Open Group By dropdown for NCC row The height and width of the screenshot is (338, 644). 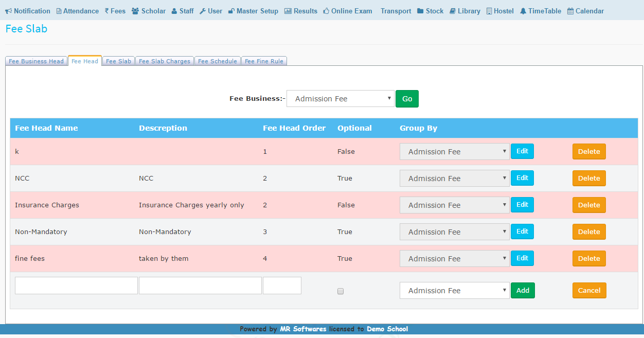click(454, 179)
